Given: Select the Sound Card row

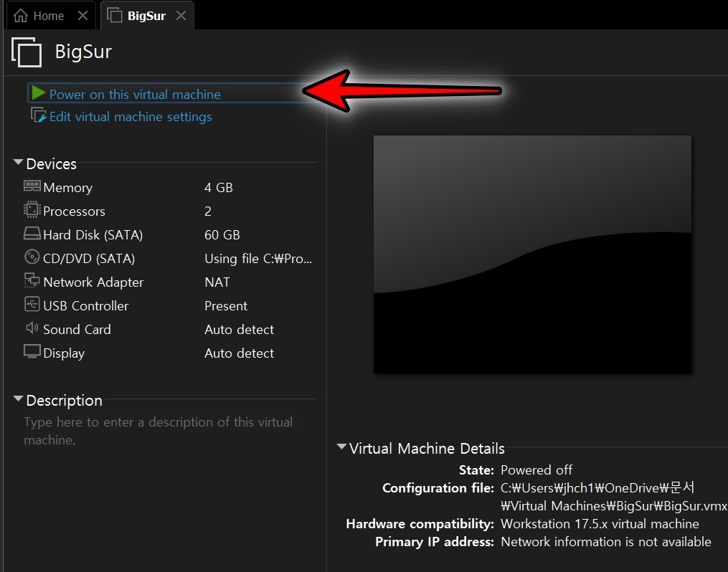Looking at the screenshot, I should (x=167, y=330).
